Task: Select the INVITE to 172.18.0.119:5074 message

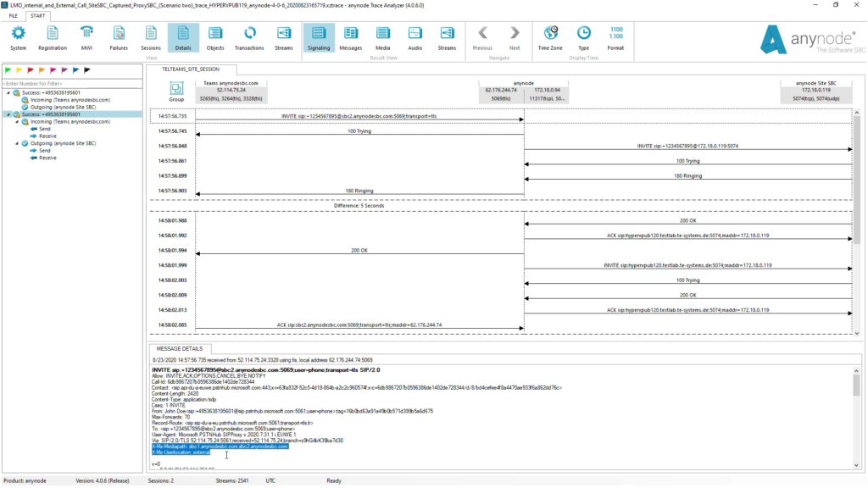Action: (687, 147)
